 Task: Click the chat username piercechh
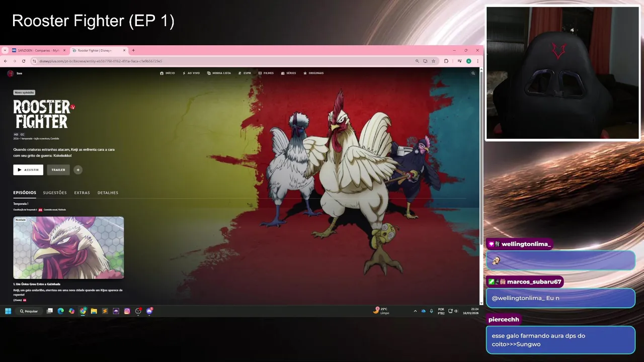coord(504,319)
